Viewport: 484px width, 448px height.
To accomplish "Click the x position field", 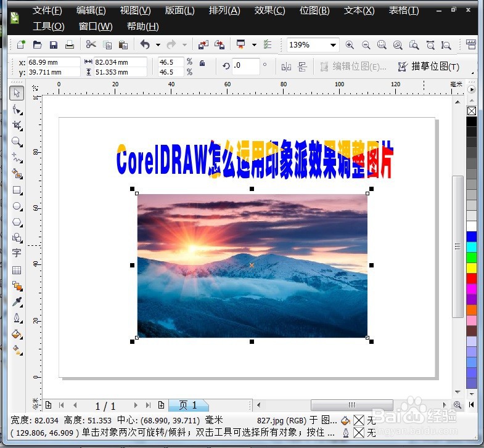I will tap(54, 62).
